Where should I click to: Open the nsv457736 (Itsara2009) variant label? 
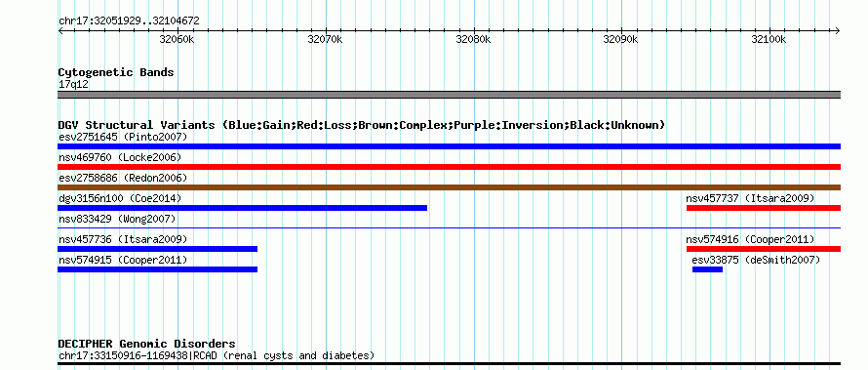(x=123, y=239)
